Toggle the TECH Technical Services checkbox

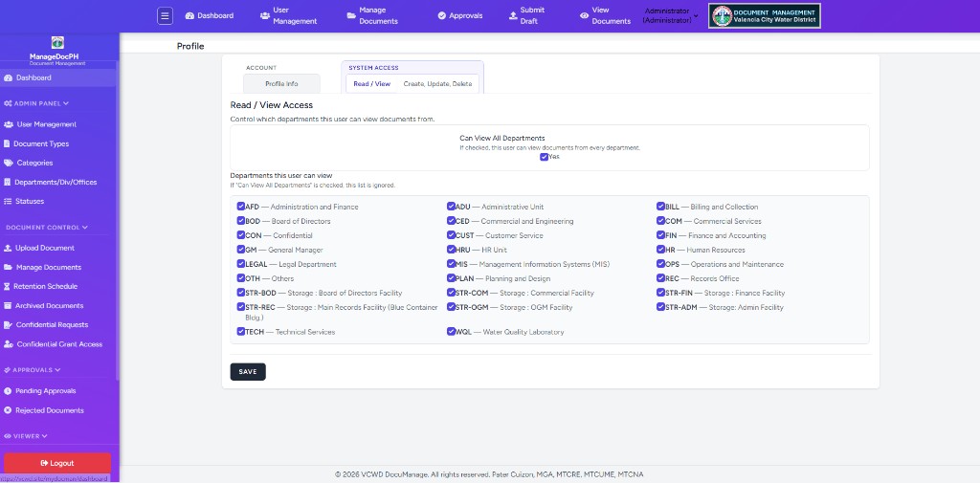pyautogui.click(x=240, y=331)
